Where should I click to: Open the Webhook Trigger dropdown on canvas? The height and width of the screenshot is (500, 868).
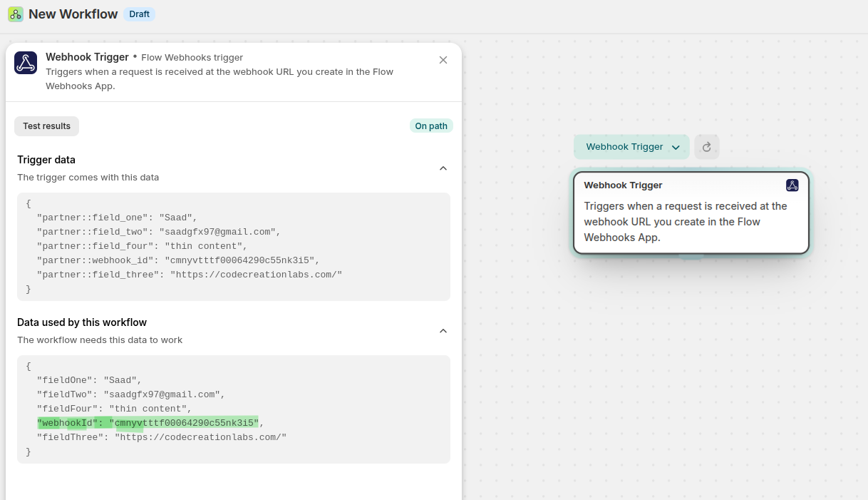631,147
